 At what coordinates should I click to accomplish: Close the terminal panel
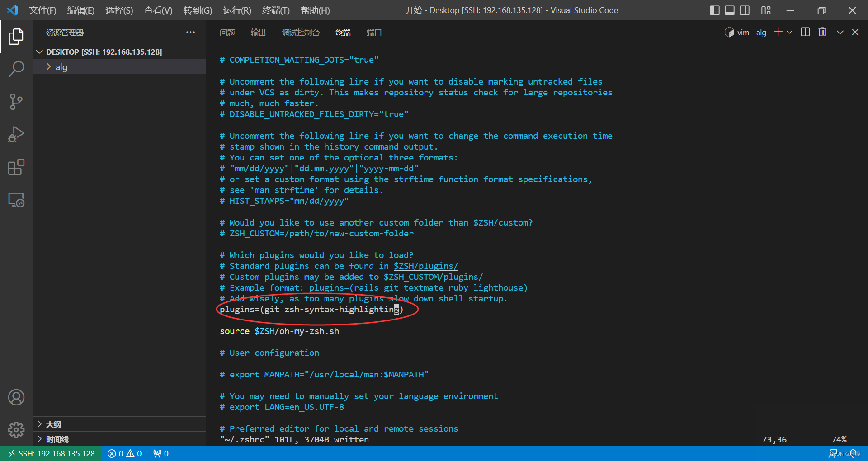855,32
